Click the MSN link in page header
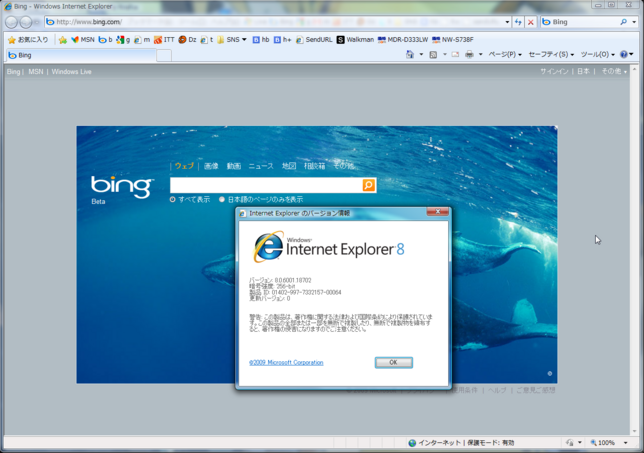 click(x=36, y=72)
